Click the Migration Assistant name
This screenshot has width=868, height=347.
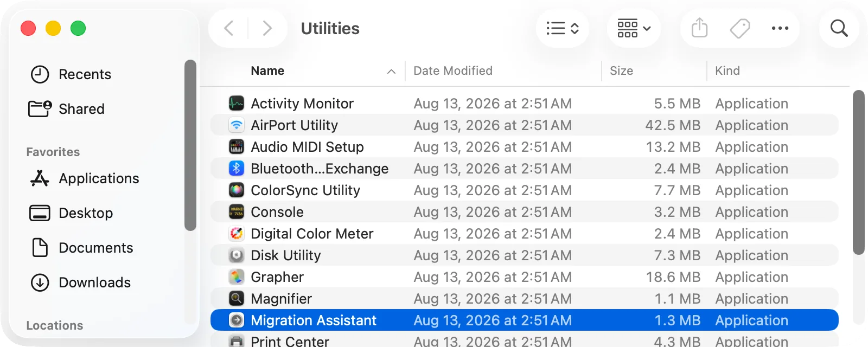[314, 320]
